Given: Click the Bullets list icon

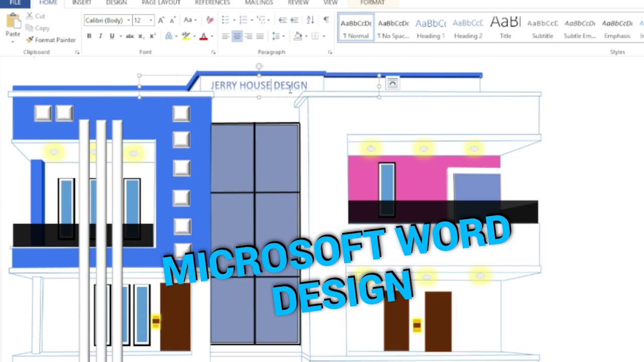Looking at the screenshot, I should (225, 20).
